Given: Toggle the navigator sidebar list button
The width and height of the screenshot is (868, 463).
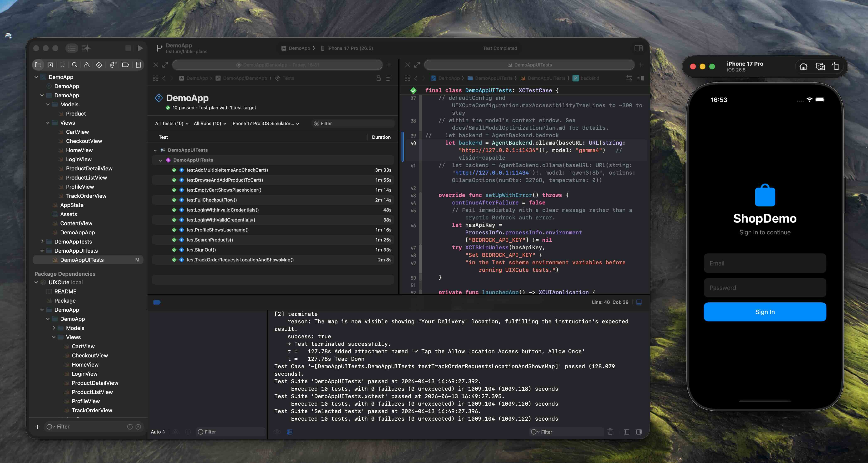Looking at the screenshot, I should [72, 48].
